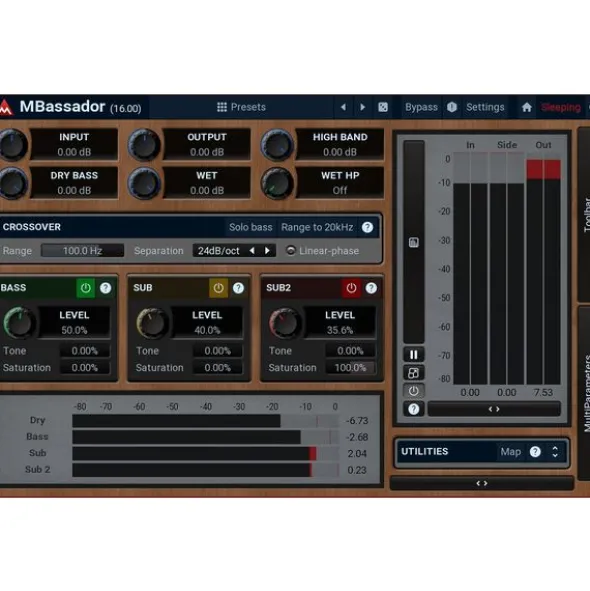Load previous preset with left arrow

343,107
